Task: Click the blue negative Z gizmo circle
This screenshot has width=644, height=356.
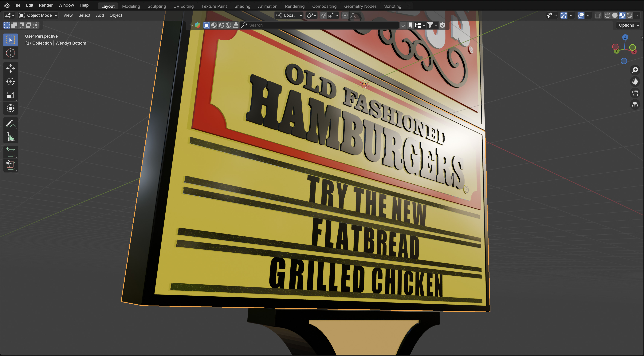Action: pyautogui.click(x=624, y=61)
